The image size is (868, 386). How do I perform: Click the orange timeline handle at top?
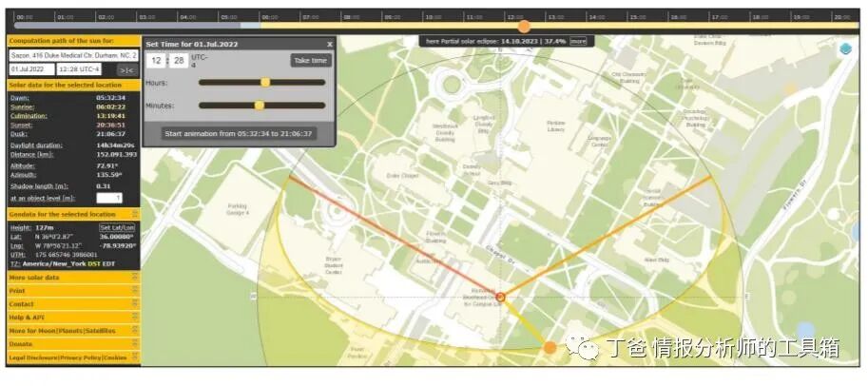click(x=524, y=26)
